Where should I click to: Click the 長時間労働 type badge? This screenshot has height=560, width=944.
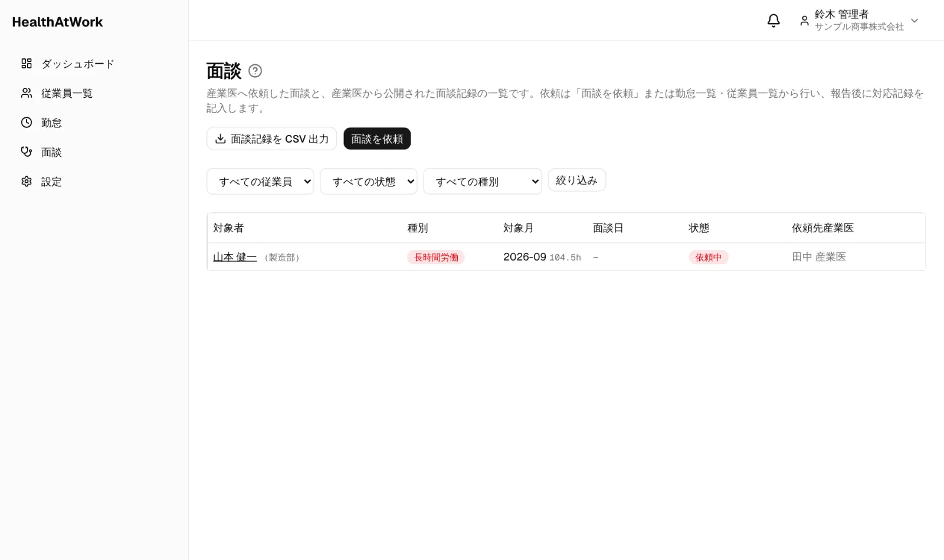tap(436, 257)
